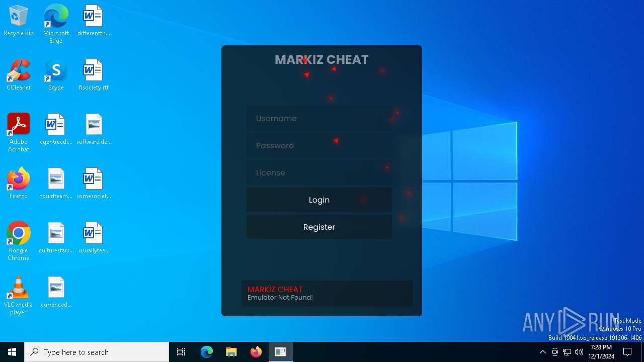Select the Firefox desktop shortcut

(19, 184)
